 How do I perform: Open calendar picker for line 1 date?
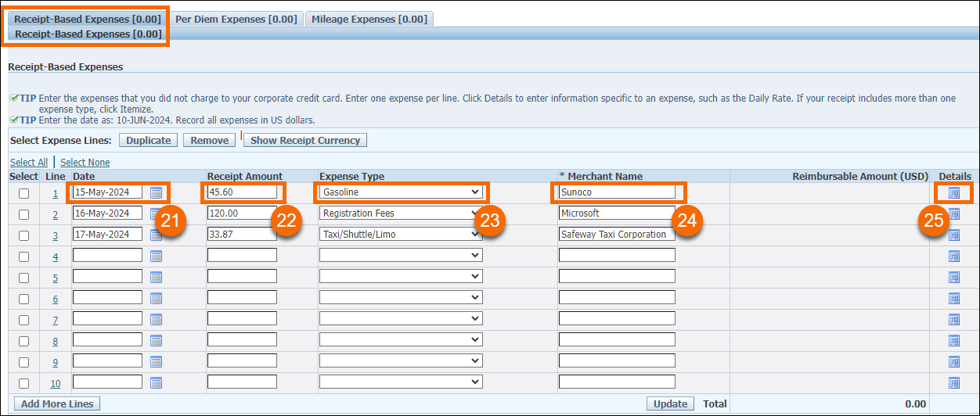[156, 192]
